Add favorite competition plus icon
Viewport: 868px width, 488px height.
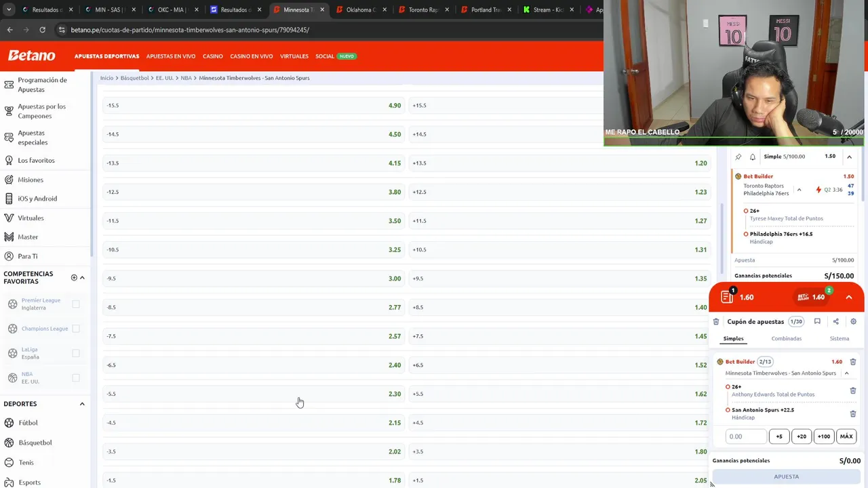coord(74,277)
